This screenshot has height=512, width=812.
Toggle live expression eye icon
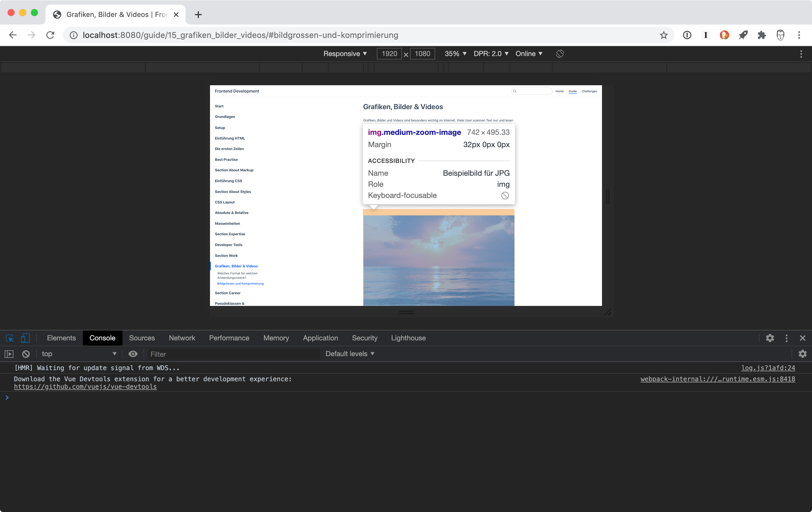pyautogui.click(x=133, y=354)
